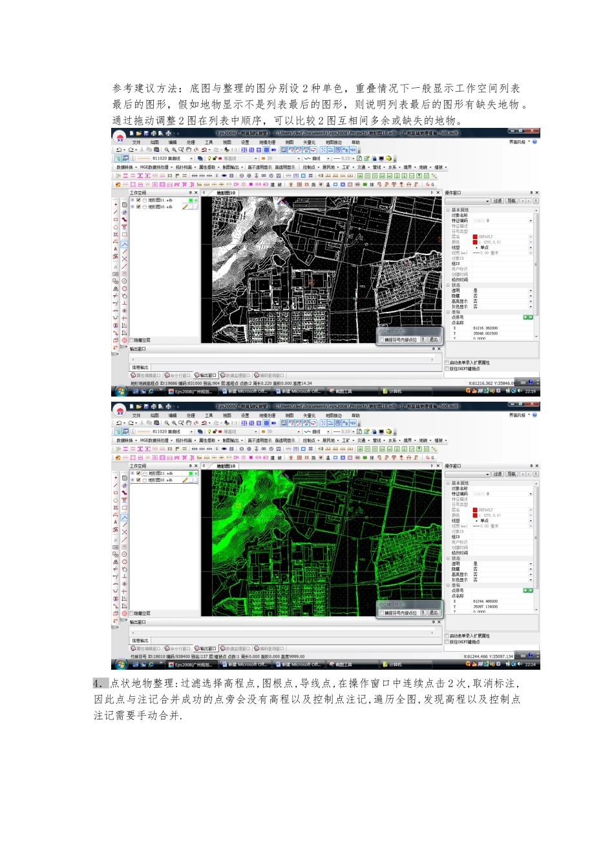Click 颜色 red swatch in upper screenshot

click(x=475, y=242)
